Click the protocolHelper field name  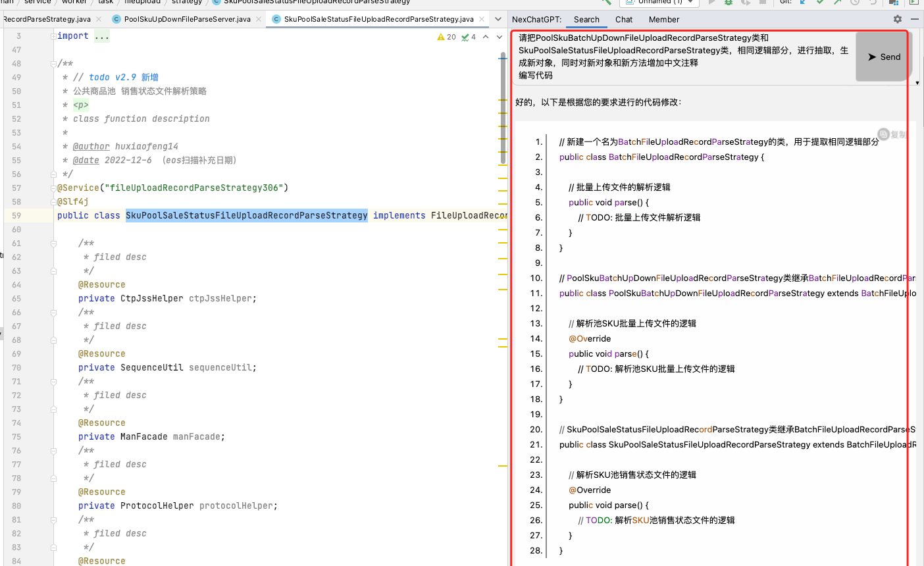[236, 506]
